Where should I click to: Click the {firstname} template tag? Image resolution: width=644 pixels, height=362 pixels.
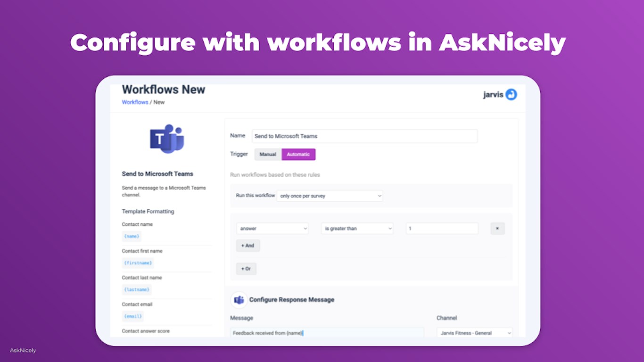138,263
